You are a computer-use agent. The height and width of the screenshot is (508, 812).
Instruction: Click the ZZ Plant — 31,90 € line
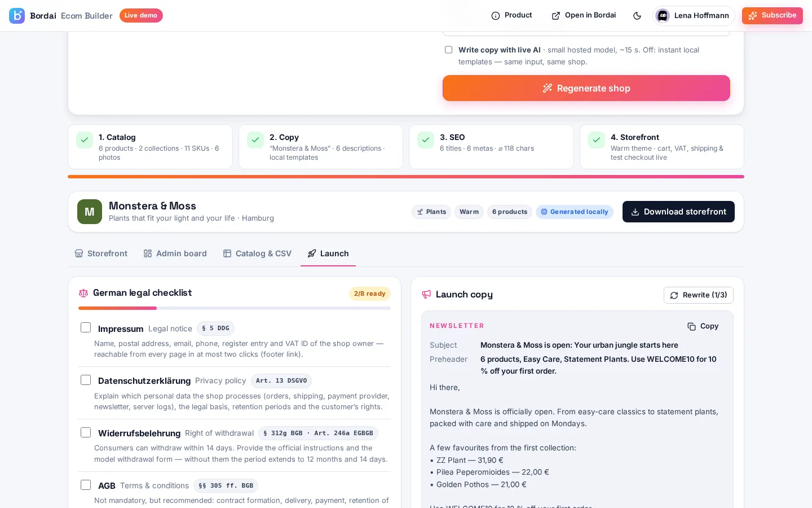(x=467, y=460)
